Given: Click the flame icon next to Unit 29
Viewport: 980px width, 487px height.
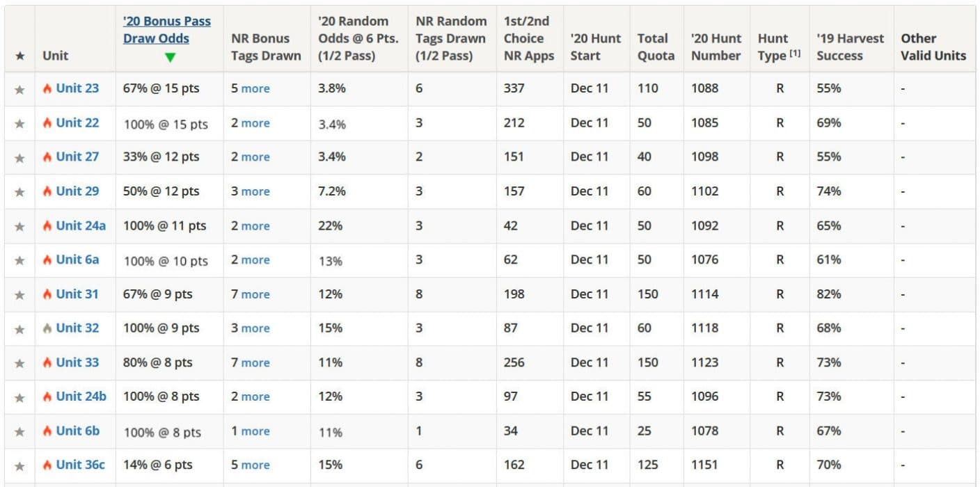Looking at the screenshot, I should click(x=47, y=192).
